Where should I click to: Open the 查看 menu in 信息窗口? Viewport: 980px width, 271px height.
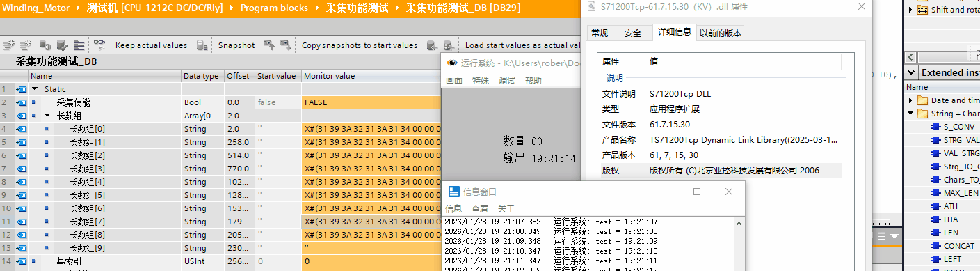click(480, 208)
